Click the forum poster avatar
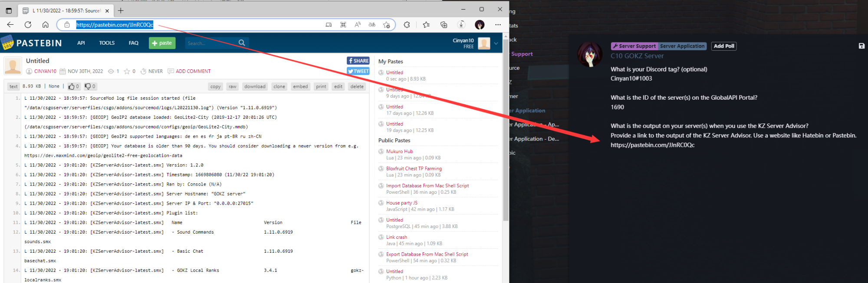Screen dimensions: 868x283 click(x=590, y=55)
